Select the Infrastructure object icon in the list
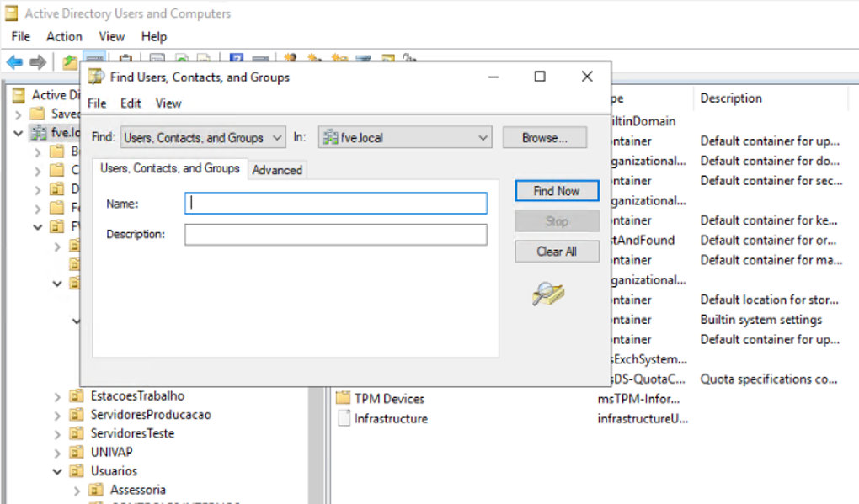The height and width of the screenshot is (504, 859). [344, 418]
